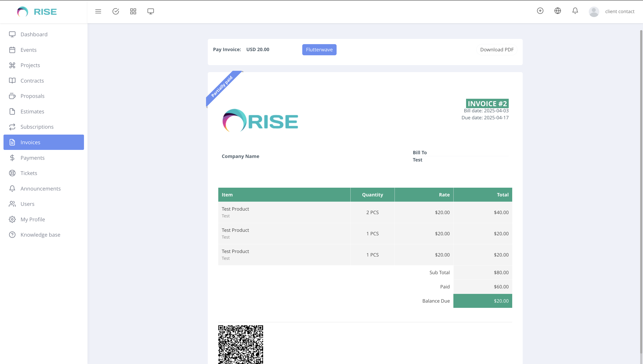This screenshot has width=643, height=364.
Task: Select the Payments dollar icon in sidebar
Action: pyautogui.click(x=13, y=158)
